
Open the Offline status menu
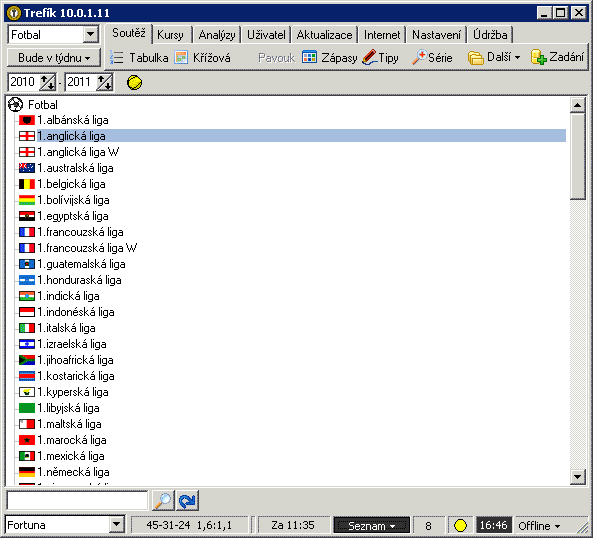539,526
